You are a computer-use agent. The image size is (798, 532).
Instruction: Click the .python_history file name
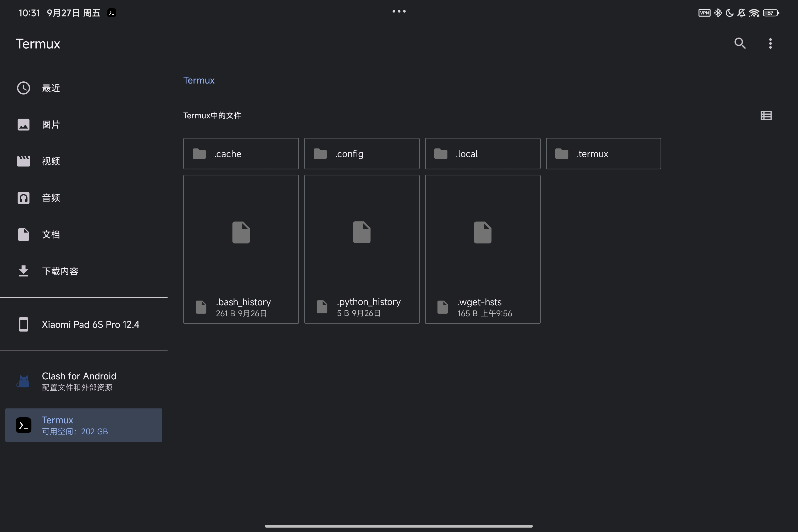369,302
